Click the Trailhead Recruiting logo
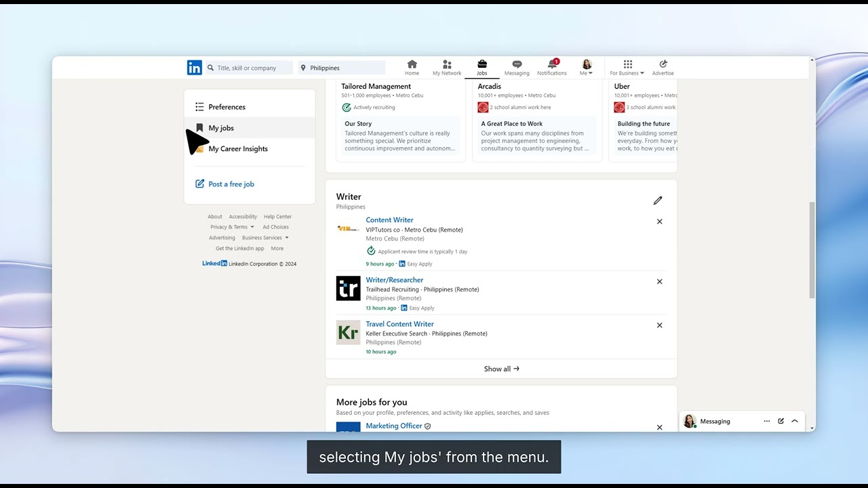The width and height of the screenshot is (868, 488). click(x=349, y=288)
